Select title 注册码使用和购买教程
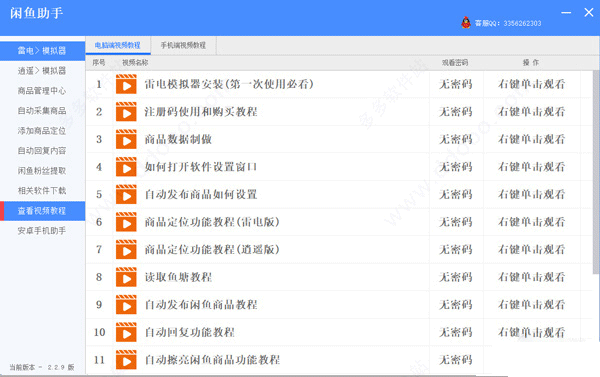The height and width of the screenshot is (377, 600). click(201, 112)
